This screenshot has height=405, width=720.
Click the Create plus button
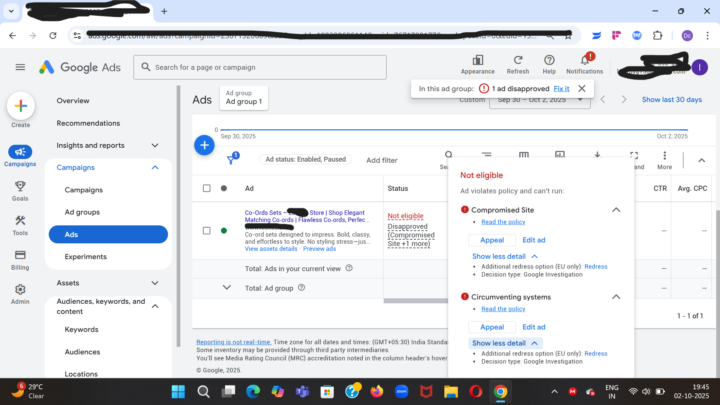(21, 106)
